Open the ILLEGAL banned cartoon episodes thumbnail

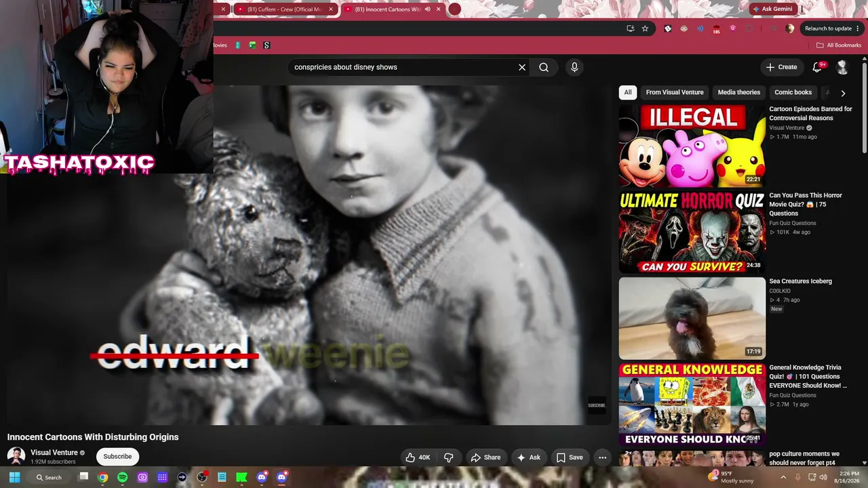click(692, 145)
